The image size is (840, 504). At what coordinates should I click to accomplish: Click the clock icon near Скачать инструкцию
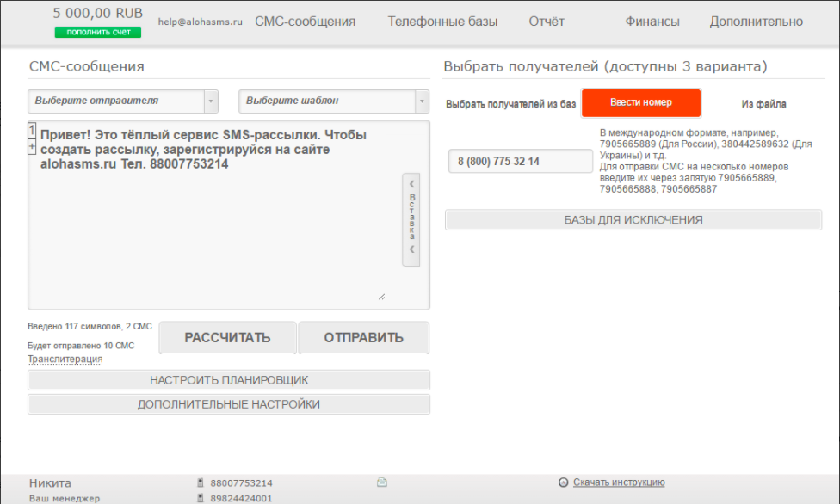(x=564, y=482)
